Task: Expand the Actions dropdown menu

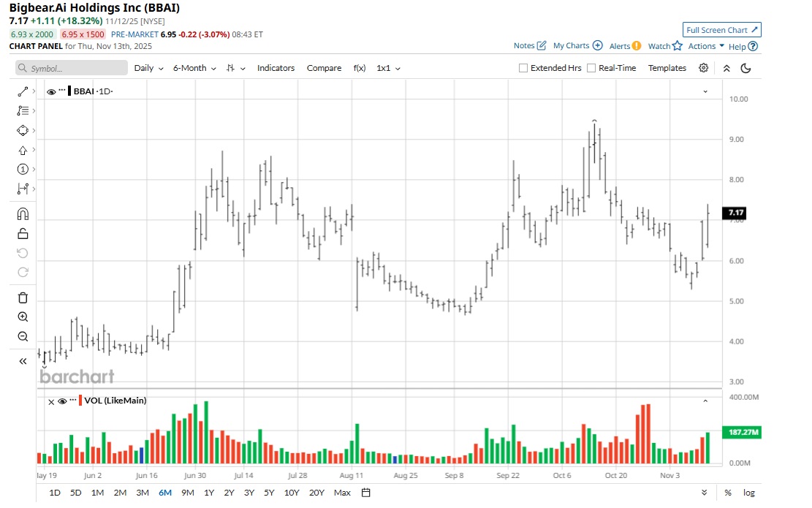Action: pos(706,46)
